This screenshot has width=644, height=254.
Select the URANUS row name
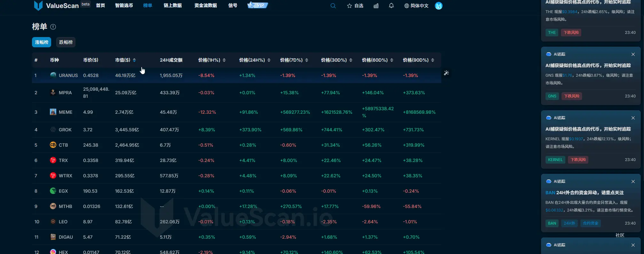point(68,75)
